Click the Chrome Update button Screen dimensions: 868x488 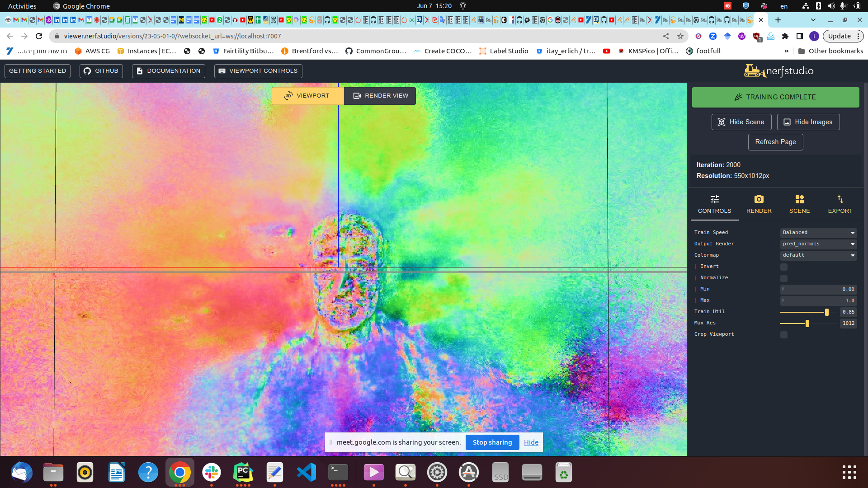(843, 36)
